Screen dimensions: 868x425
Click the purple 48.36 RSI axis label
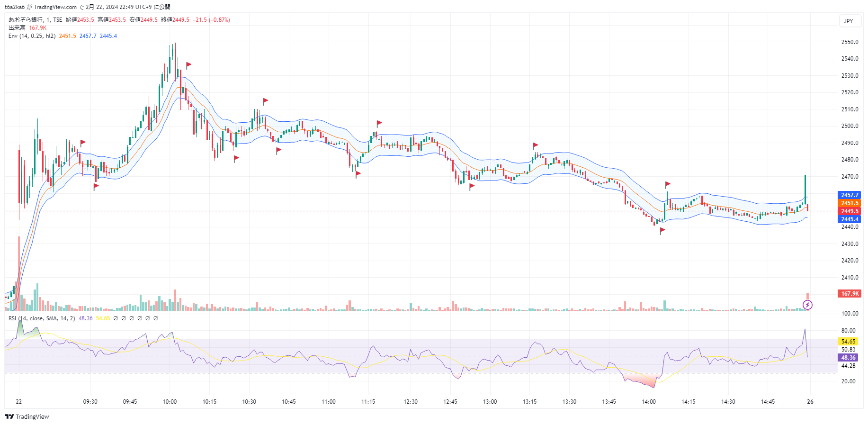pos(848,358)
